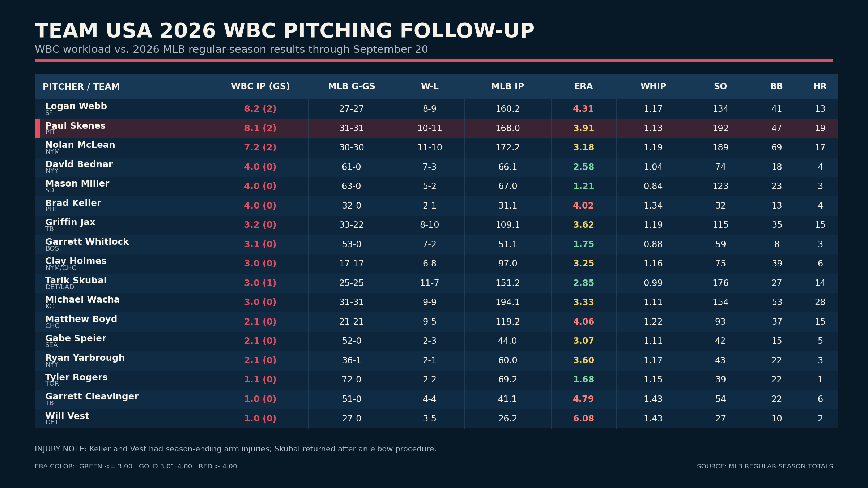The height and width of the screenshot is (488, 868).
Task: Click the WBC IP (GS) column header
Action: (260, 87)
